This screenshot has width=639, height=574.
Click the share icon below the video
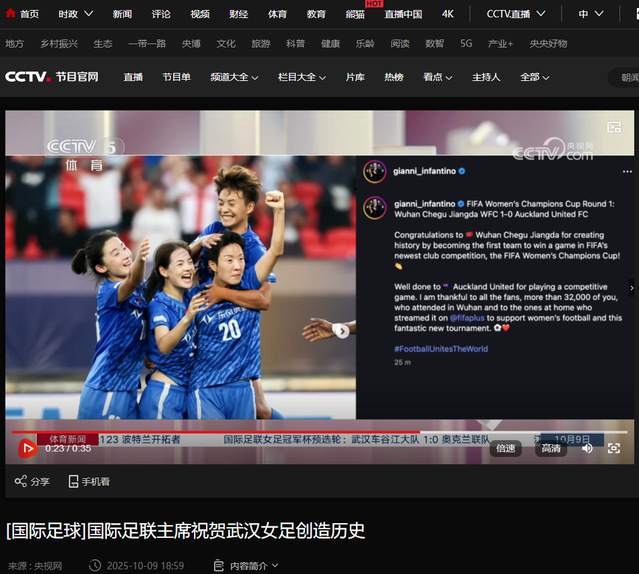(x=21, y=481)
